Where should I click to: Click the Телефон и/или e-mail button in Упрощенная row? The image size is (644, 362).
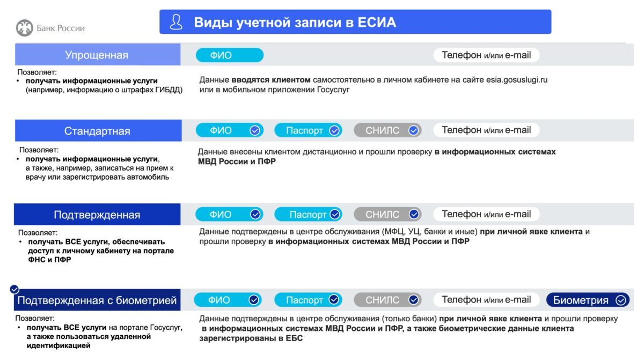coord(486,54)
